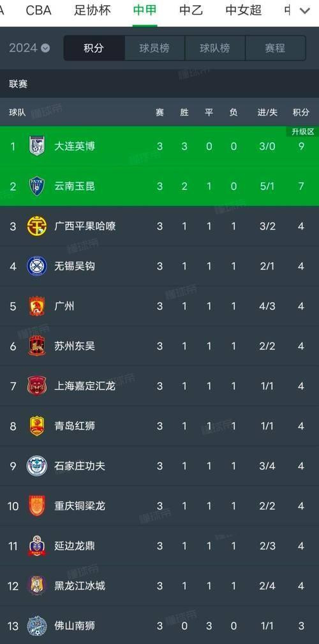
Task: Switch to the 足协杯 tab
Action: (x=93, y=10)
